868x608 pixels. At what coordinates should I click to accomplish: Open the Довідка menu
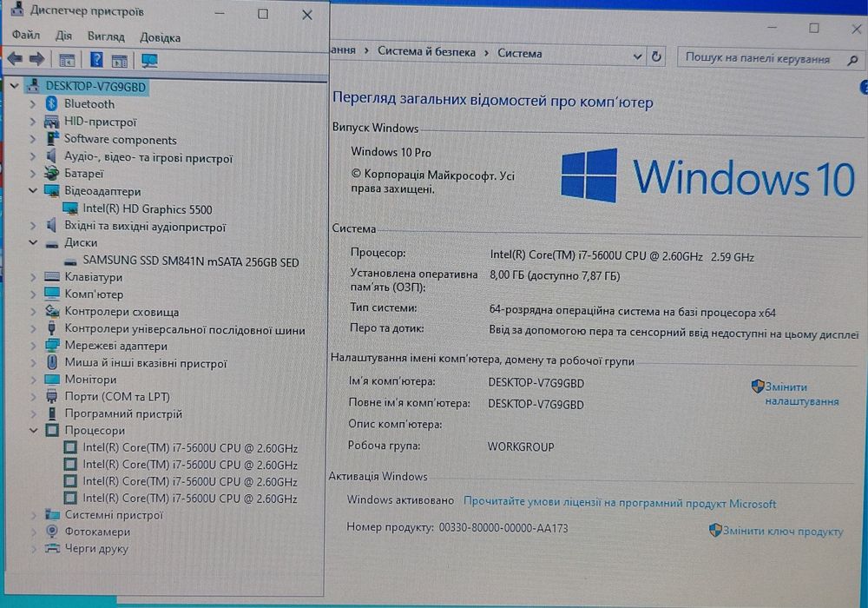(160, 37)
